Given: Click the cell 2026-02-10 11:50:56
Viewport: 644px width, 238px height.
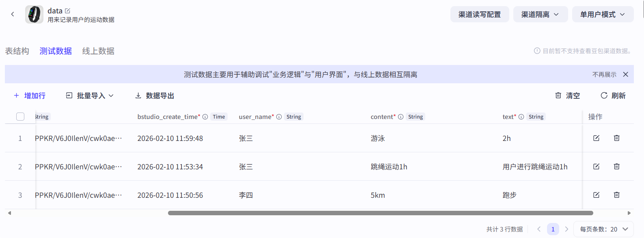Looking at the screenshot, I should click(170, 195).
